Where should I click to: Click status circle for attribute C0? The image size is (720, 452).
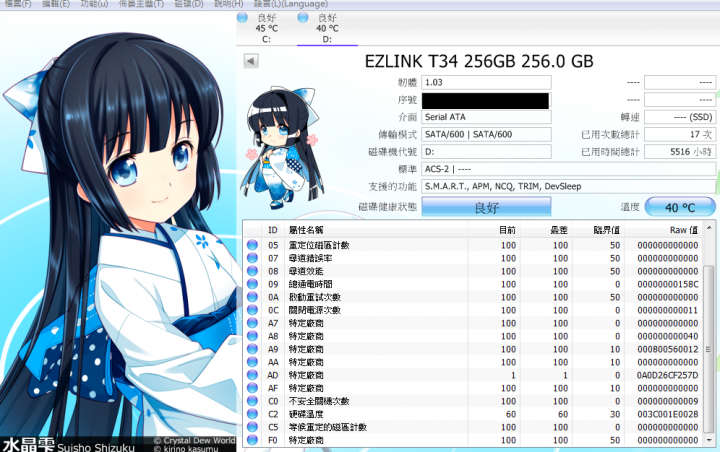tap(252, 401)
